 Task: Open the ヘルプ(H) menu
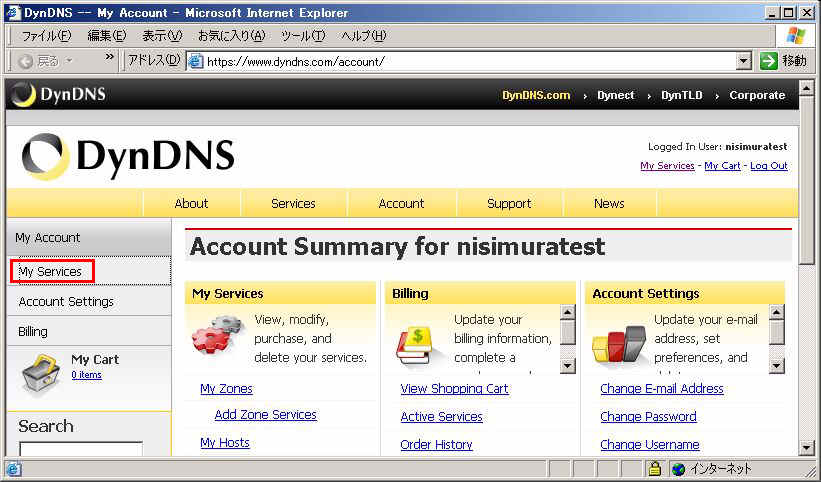[x=363, y=36]
